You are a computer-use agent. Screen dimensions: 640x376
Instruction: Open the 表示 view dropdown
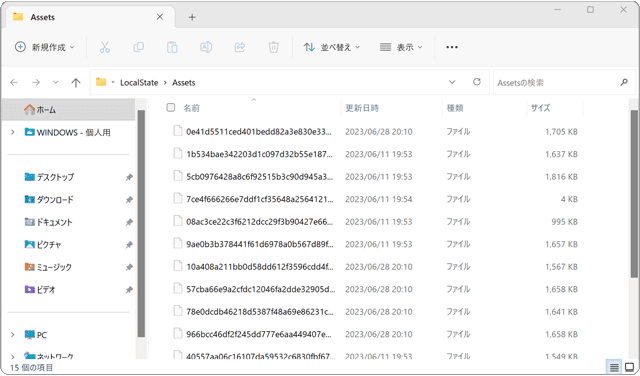point(401,47)
